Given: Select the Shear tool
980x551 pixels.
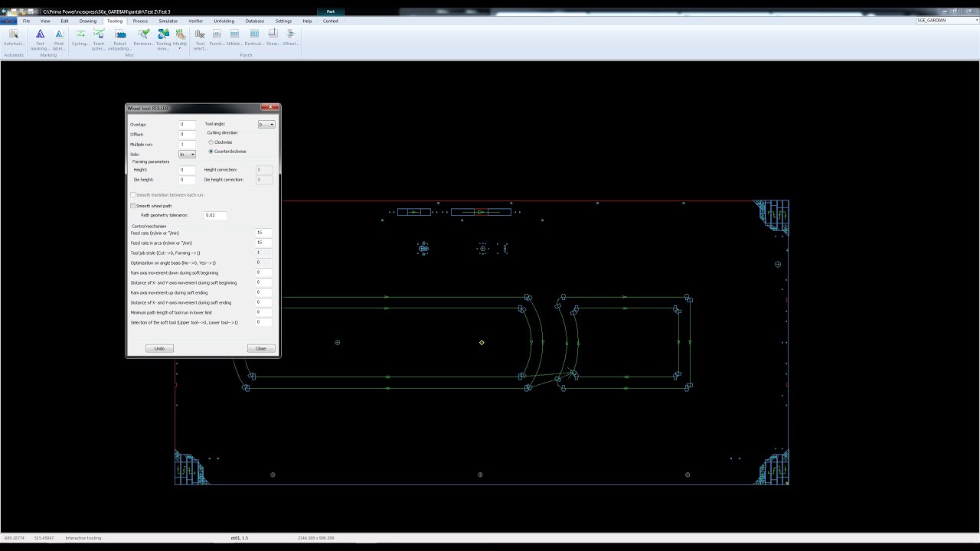Looking at the screenshot, I should pos(273,38).
